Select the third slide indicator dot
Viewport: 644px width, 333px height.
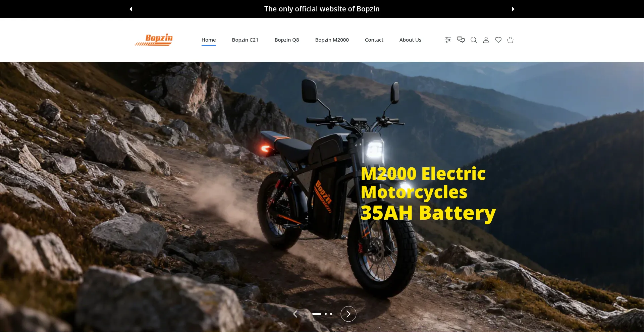tap(331, 314)
